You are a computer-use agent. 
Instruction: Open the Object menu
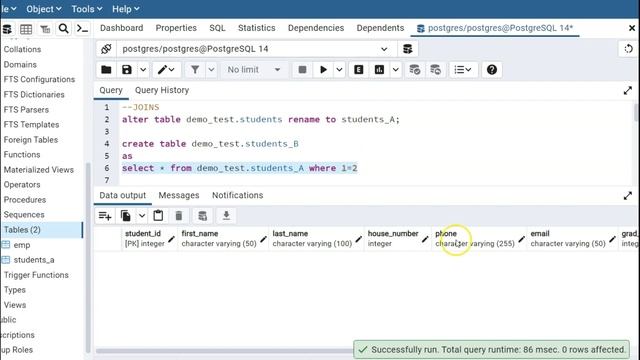point(44,9)
